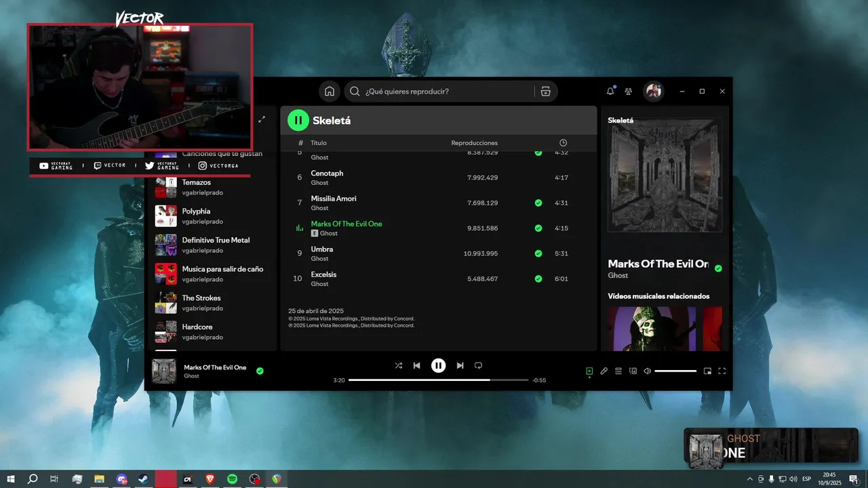Open the Skeletá title in Now Playing panel
This screenshot has height=488, width=868.
click(x=620, y=120)
